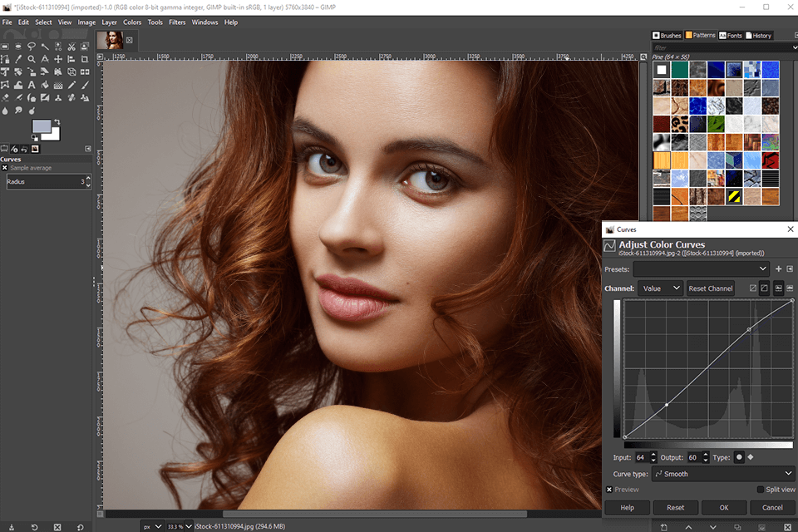798x532 pixels.
Task: Select the Bucket Fill tool
Action: 45,85
